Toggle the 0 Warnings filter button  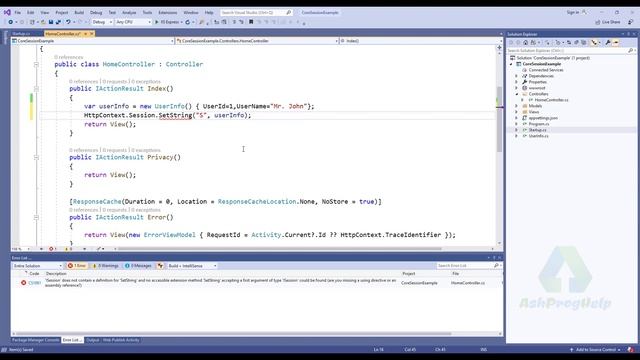pyautogui.click(x=105, y=266)
